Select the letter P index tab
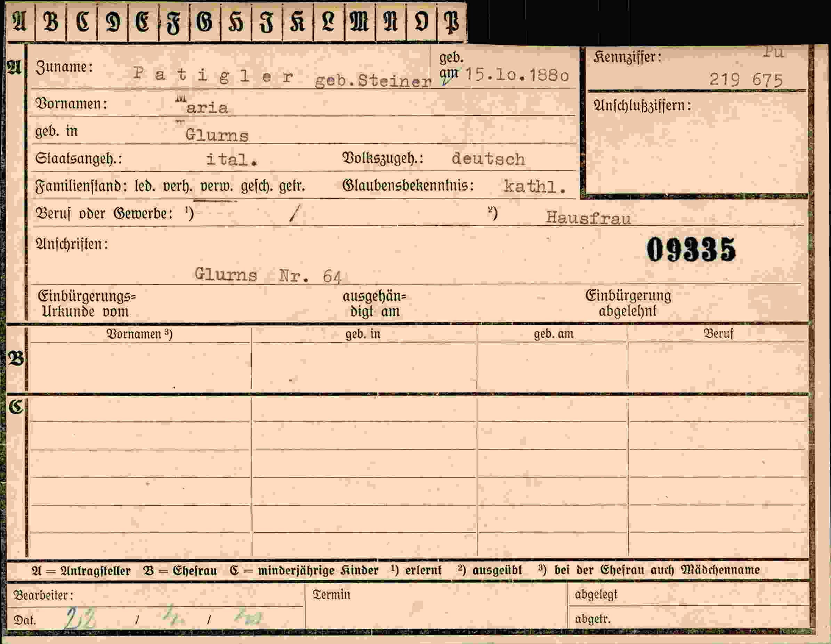Viewport: 831px width, 644px height. coord(452,22)
